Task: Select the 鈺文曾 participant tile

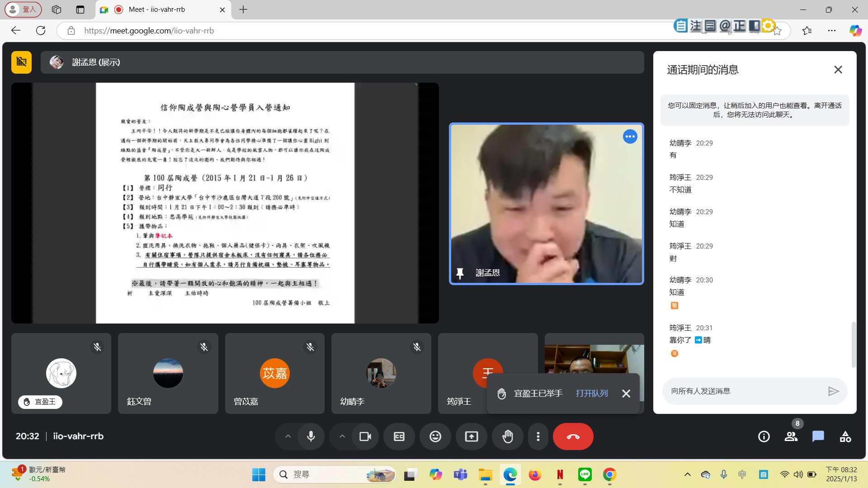Action: tap(168, 373)
